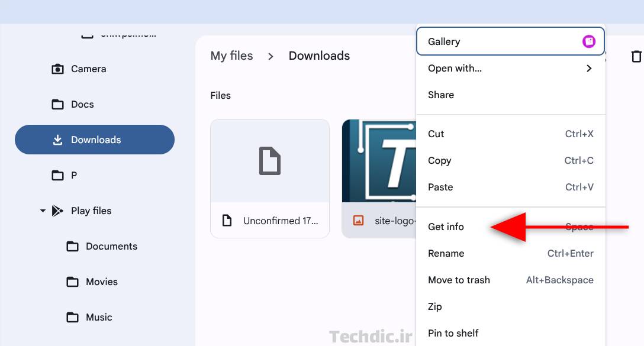Collapse the Play files tree item
Viewport: 644px width, 346px height.
[x=42, y=211]
